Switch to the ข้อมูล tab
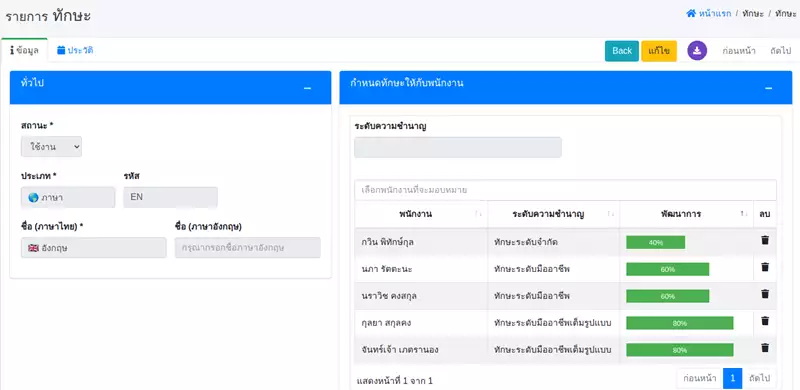Image resolution: width=800 pixels, height=390 pixels. pos(24,51)
